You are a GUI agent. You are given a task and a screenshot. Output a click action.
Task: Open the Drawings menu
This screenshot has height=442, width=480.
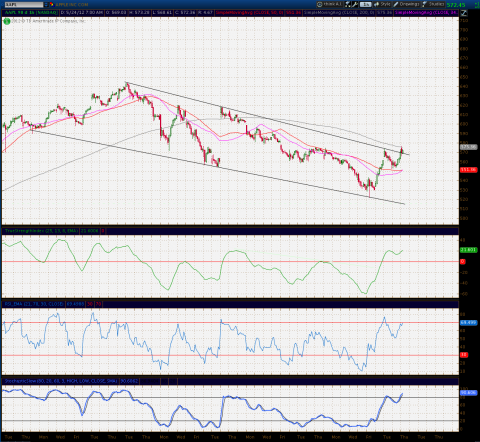[x=406, y=4]
